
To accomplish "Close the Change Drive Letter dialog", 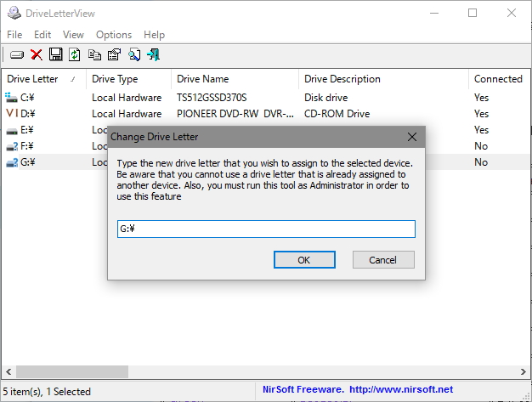I will [x=412, y=137].
